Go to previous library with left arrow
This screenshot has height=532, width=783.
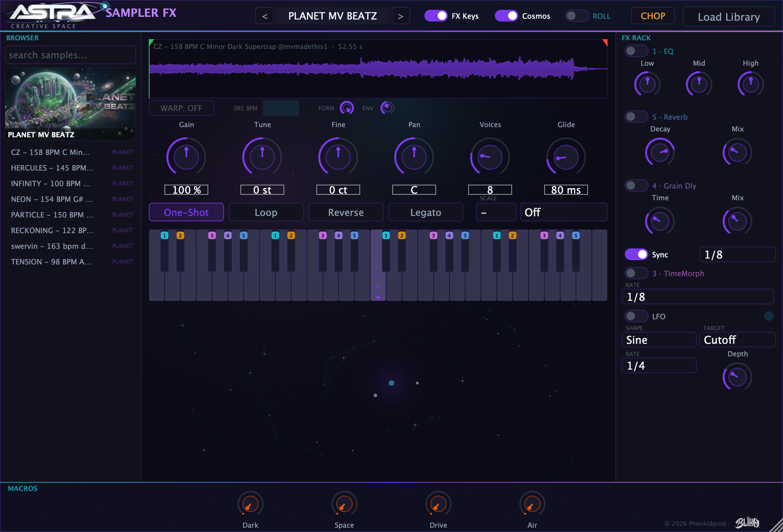pyautogui.click(x=265, y=16)
